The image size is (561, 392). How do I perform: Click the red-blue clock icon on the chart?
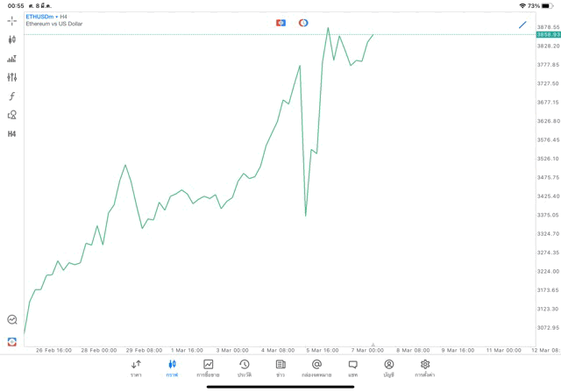[x=303, y=23]
